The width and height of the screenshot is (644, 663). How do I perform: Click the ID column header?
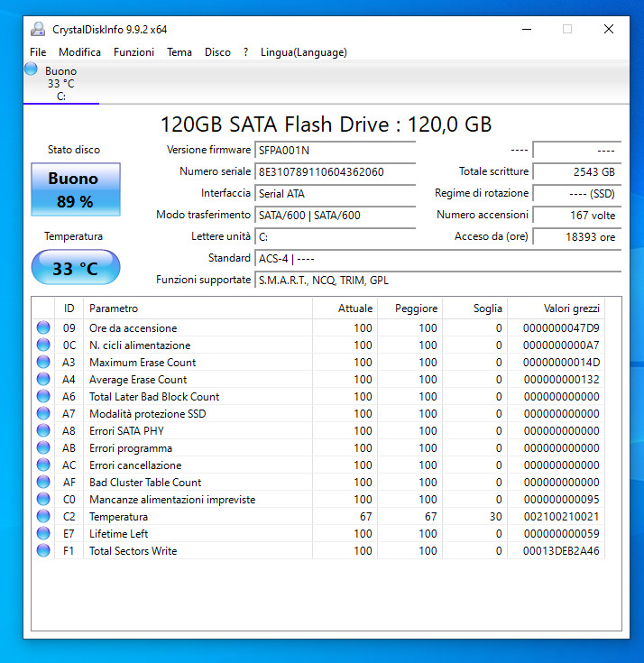[69, 308]
